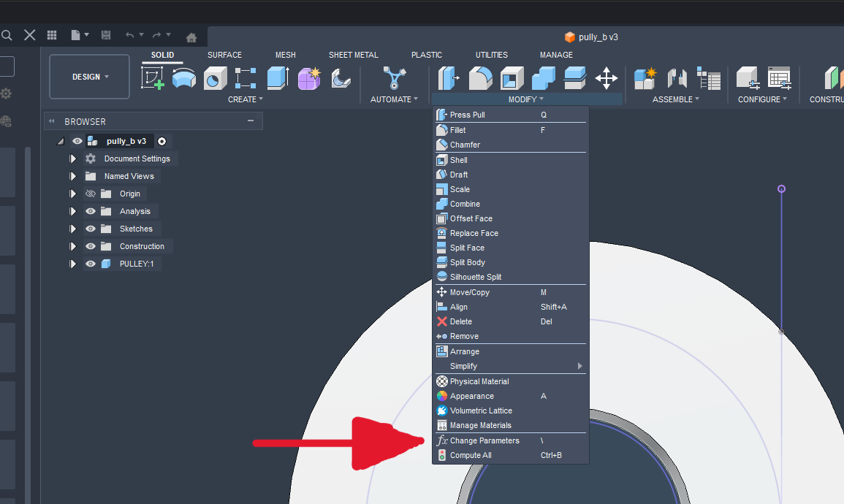This screenshot has width=844, height=504.
Task: Select Chamfer in the Modify menu
Action: coord(510,145)
